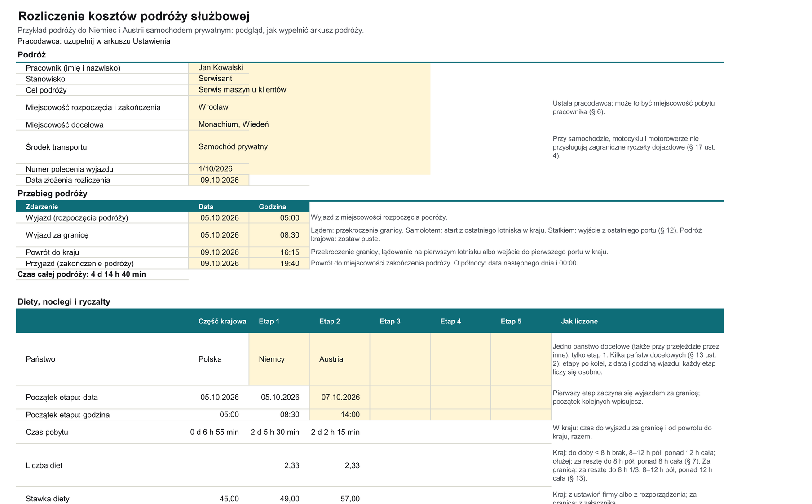Select the employee name cell 'Jan Kowalski'
The image size is (812, 504).
click(309, 68)
